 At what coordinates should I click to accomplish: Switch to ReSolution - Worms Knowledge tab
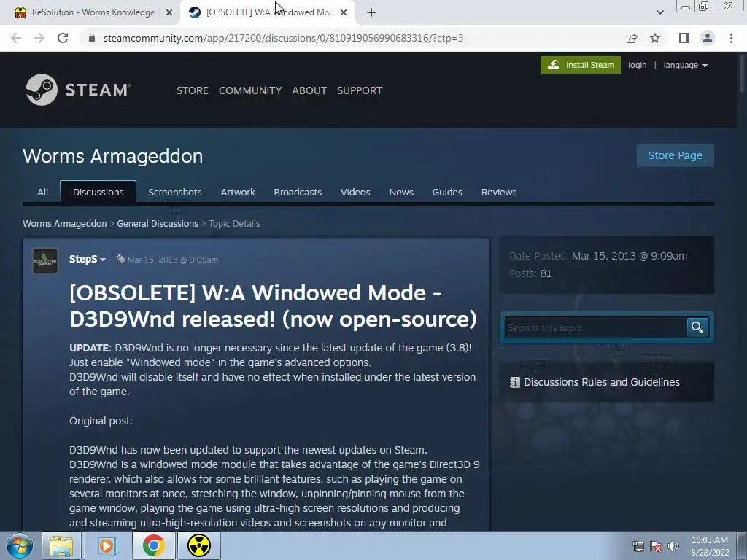coord(93,12)
